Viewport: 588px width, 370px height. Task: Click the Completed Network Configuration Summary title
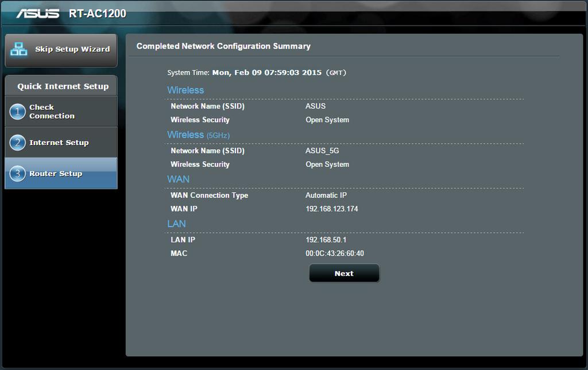point(223,46)
